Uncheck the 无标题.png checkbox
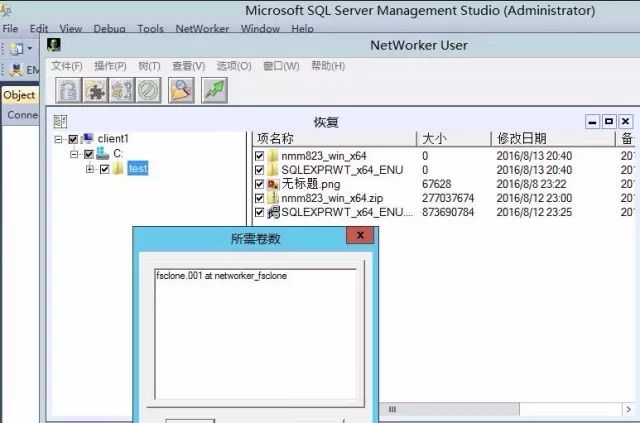Viewport: 640px width, 423px height. (259, 184)
